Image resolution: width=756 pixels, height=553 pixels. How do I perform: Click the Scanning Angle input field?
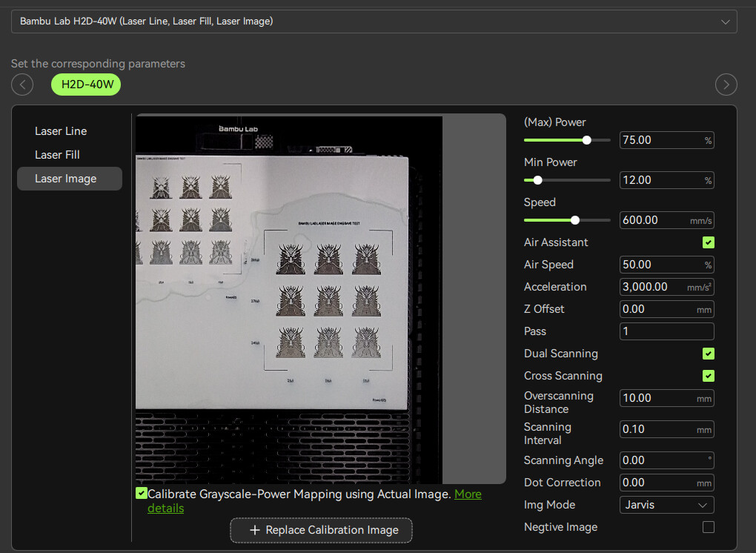[x=666, y=460]
